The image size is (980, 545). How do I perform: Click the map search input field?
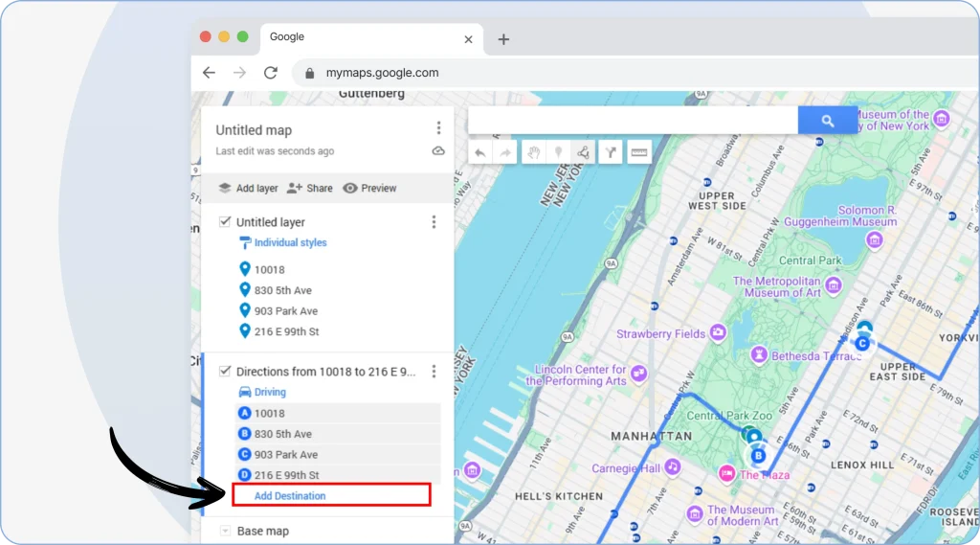[x=633, y=120]
